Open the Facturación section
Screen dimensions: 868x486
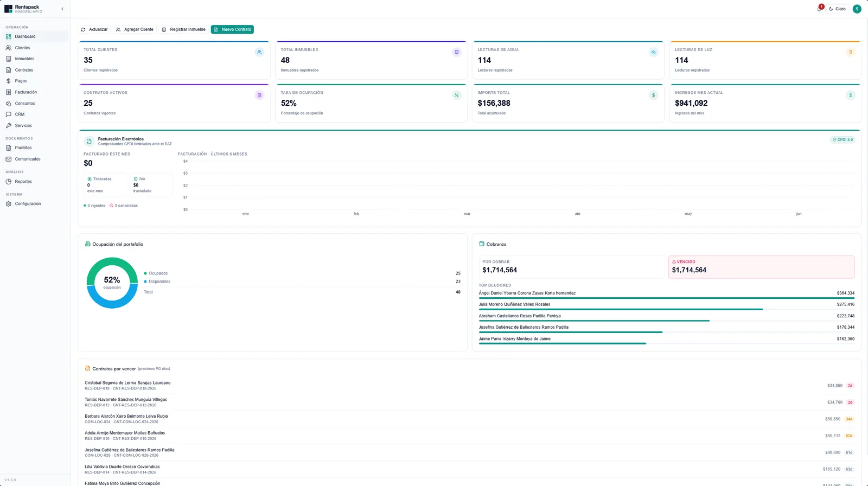tap(35, 92)
